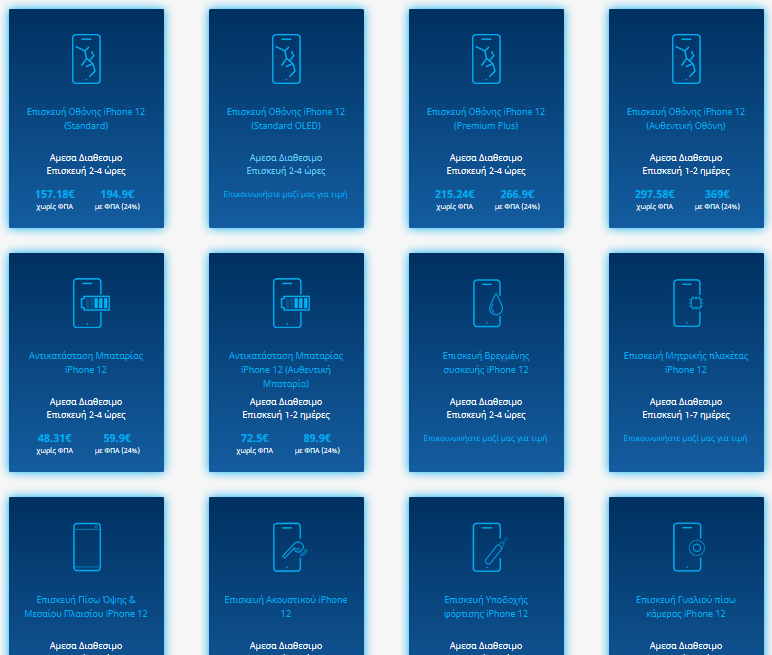Click price 215.24€ without VAT
The image size is (772, 655).
(x=454, y=194)
